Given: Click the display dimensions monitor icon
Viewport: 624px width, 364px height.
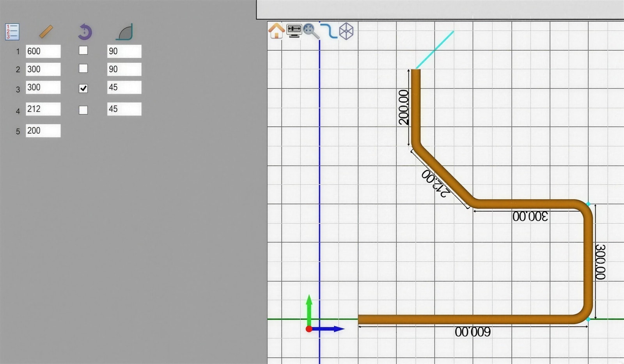Looking at the screenshot, I should coord(294,31).
